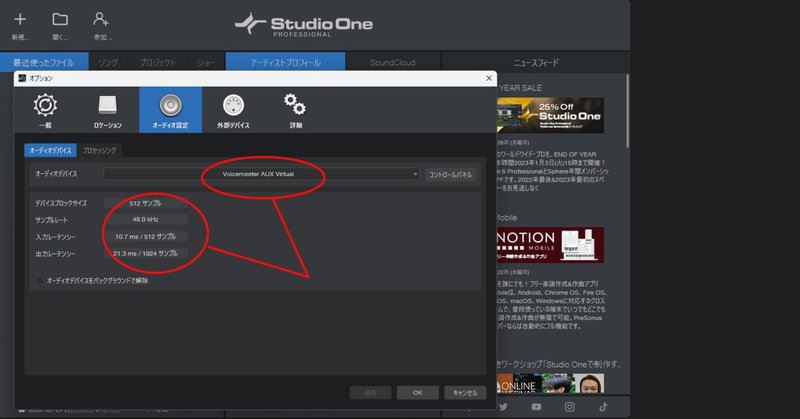The width and height of the screenshot is (800, 419).
Task: Click input latency 10.7 ms value
Action: pos(145,236)
